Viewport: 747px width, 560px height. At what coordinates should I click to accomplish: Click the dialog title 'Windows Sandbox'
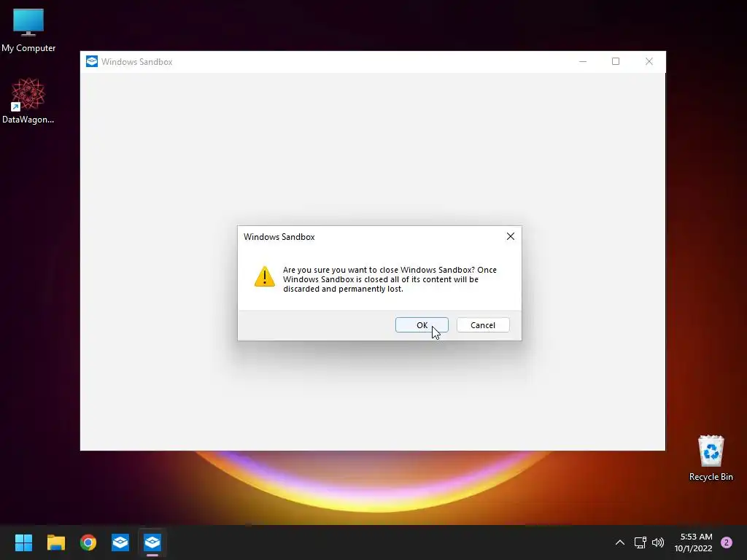279,237
